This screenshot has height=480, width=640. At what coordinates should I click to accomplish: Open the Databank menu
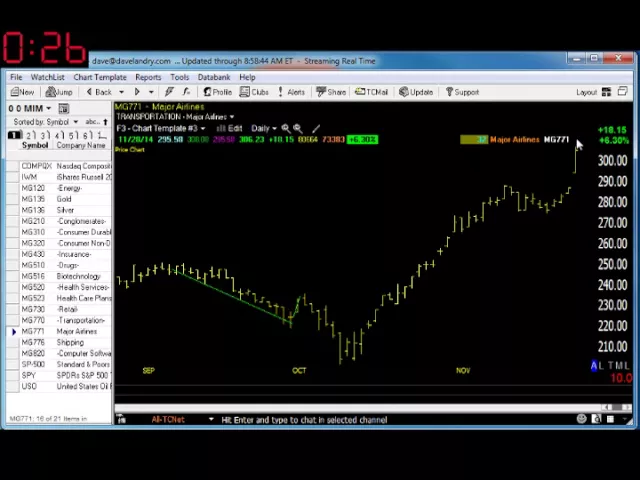214,77
